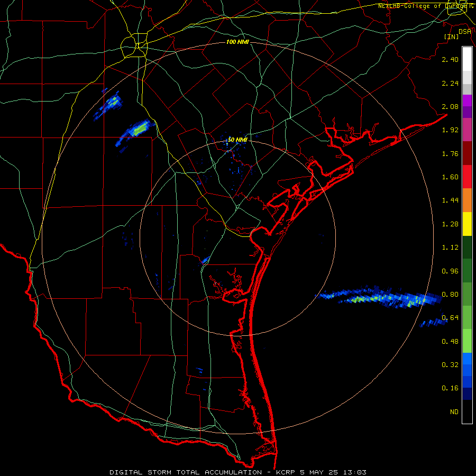Screen dimensions: 476x476
Task: Select the 1.76 legend value
Action: pos(450,153)
